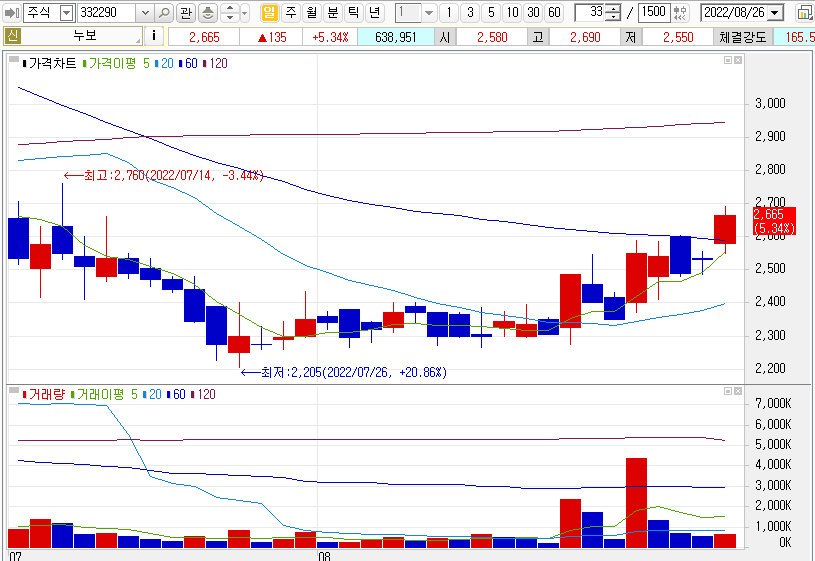The width and height of the screenshot is (815, 561).
Task: Click the 60 interval button
Action: click(554, 12)
